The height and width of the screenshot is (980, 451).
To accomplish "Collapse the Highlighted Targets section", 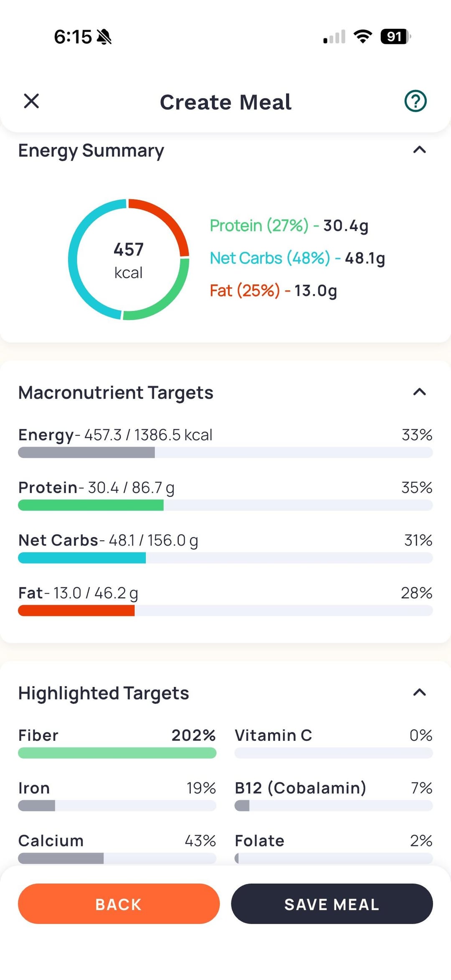I will point(419,693).
